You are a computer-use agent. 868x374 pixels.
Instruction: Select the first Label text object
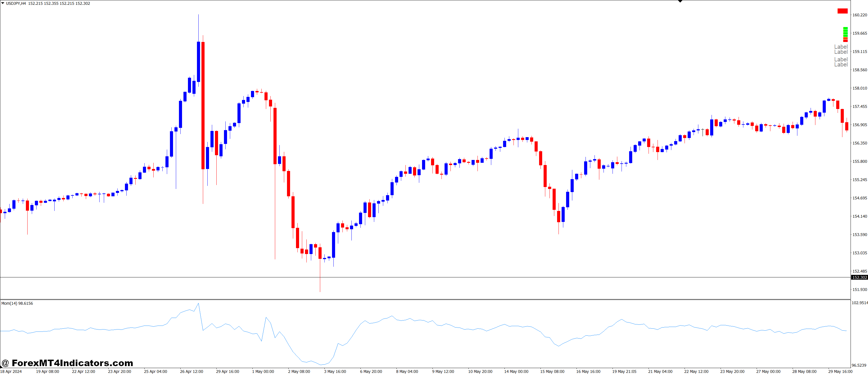click(841, 47)
